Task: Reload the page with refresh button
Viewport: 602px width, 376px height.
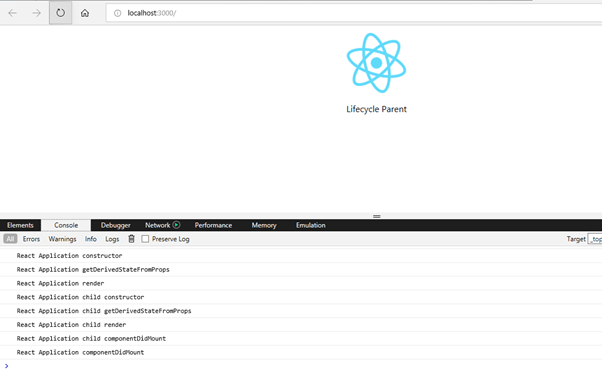Action: click(x=60, y=13)
